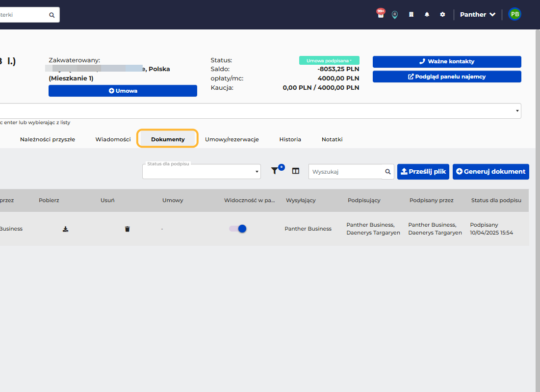
Task: Toggle visibility in tenant panel switch
Action: coord(238,229)
